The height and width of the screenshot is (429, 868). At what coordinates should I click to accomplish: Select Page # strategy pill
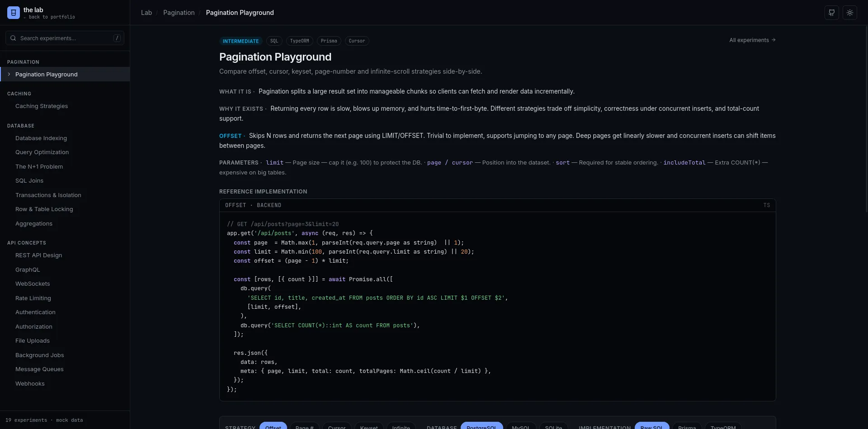305,426
